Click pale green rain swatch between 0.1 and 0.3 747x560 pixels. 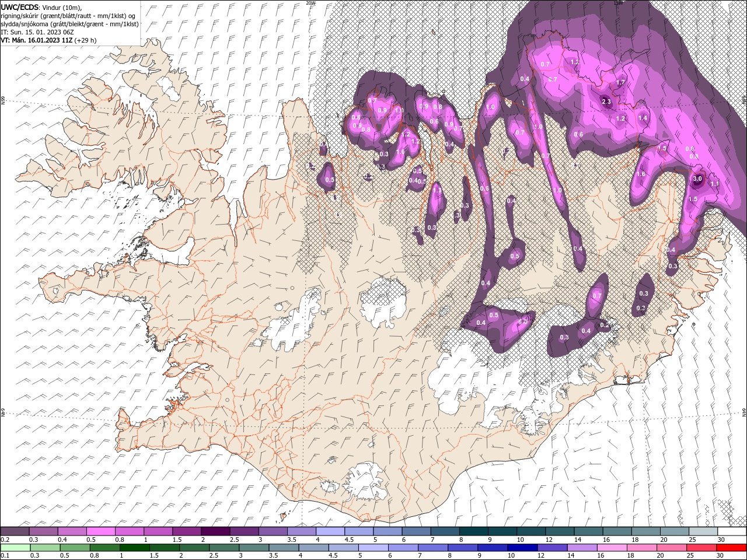(15, 548)
